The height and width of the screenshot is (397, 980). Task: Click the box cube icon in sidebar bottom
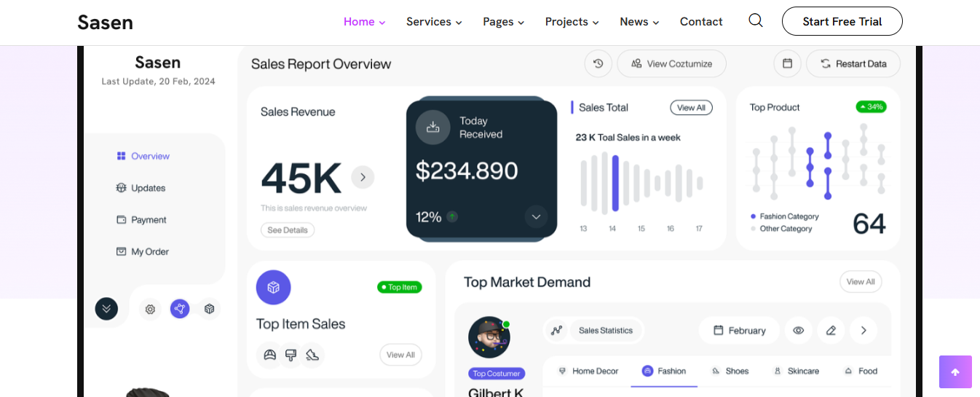point(210,309)
